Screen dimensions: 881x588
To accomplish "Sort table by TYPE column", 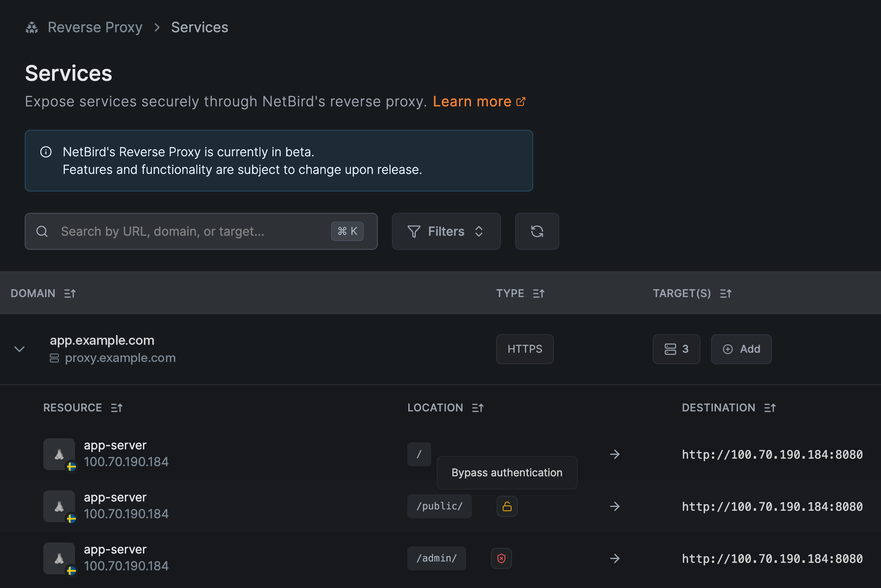I will pyautogui.click(x=520, y=293).
